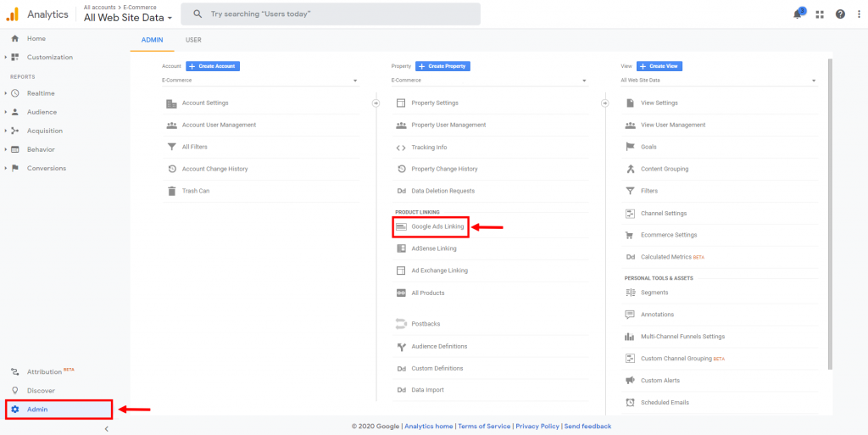
Task: Open the View All Web Site Data dropdown
Action: (x=719, y=81)
